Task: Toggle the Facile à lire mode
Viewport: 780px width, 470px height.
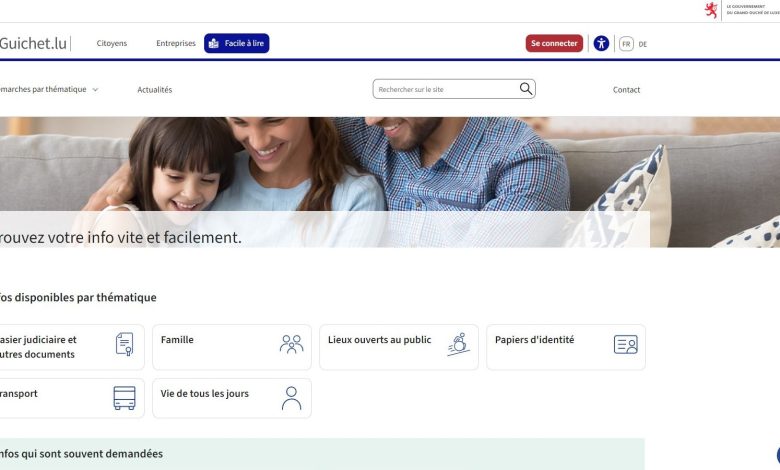Action: point(237,43)
